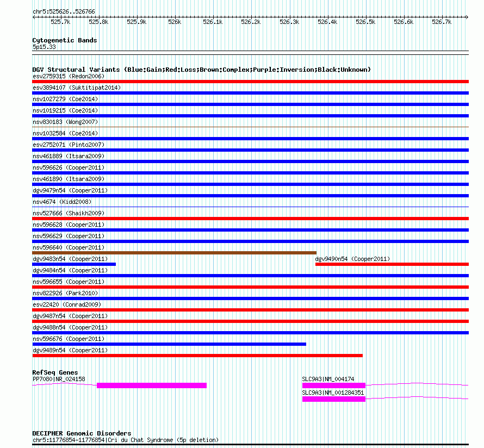Click the short blue bar under dgv9483n54
The image size is (484, 448).
(x=74, y=264)
